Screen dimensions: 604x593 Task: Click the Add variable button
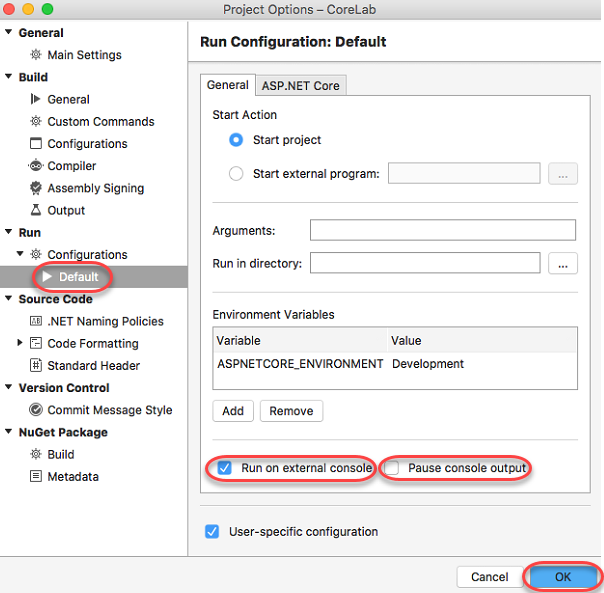coord(233,411)
